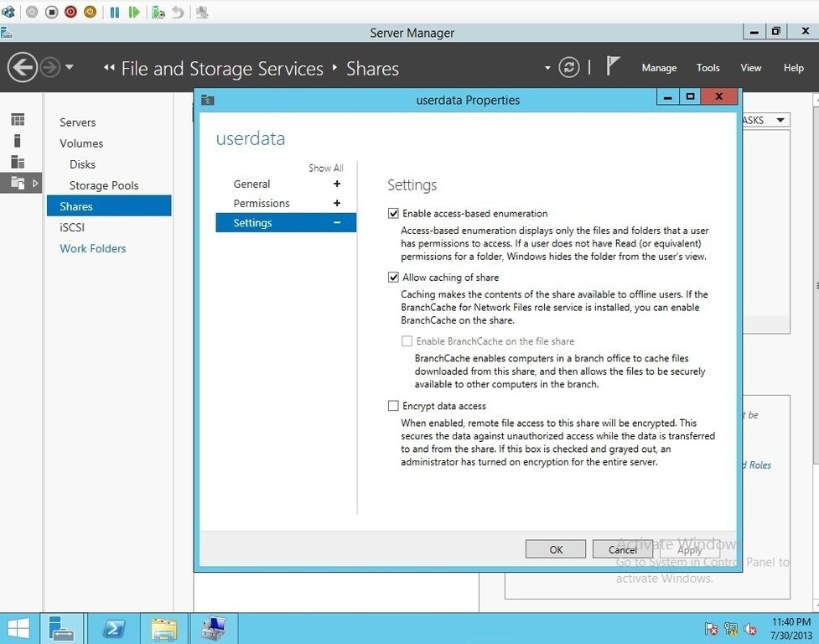Image resolution: width=819 pixels, height=644 pixels.
Task: Enable Encrypt data access
Action: pos(393,405)
